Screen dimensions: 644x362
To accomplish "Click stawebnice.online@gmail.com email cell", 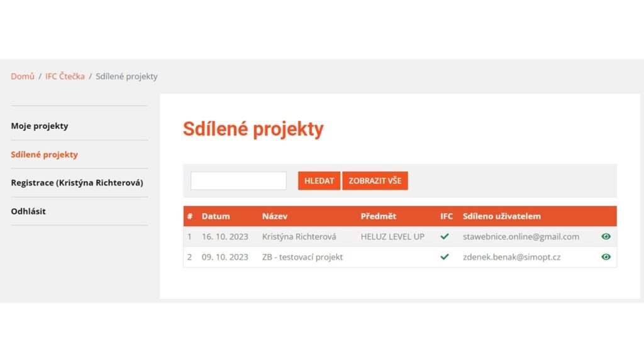I will pos(521,237).
